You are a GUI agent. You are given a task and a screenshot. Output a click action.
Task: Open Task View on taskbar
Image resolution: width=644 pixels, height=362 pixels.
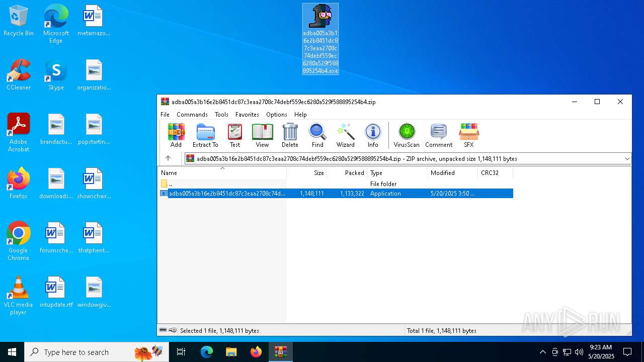[181, 352]
